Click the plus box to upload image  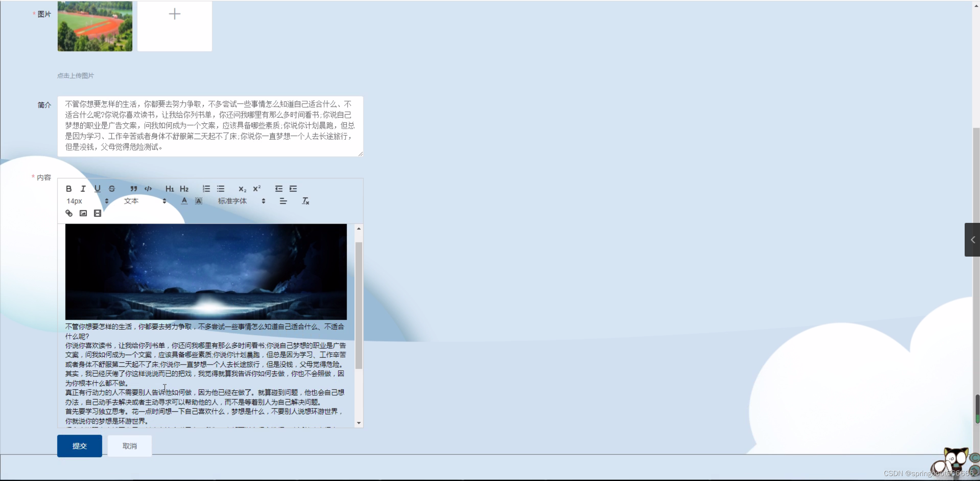175,26
